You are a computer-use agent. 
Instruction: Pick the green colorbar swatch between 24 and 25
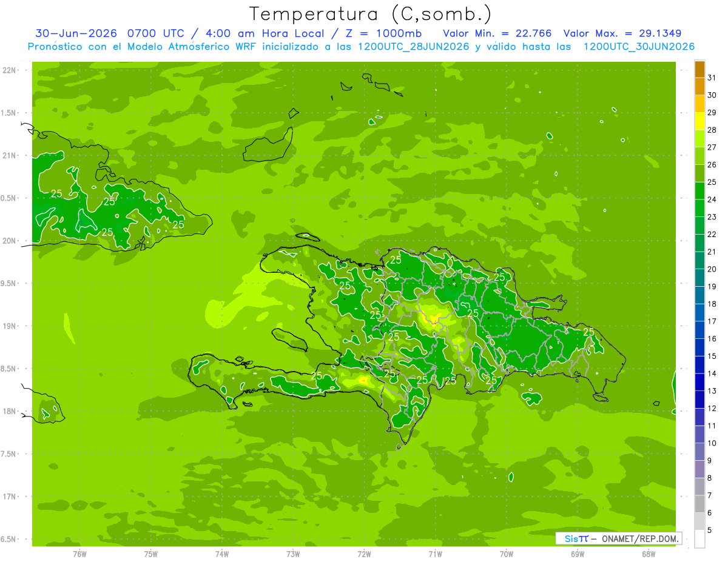coord(699,191)
